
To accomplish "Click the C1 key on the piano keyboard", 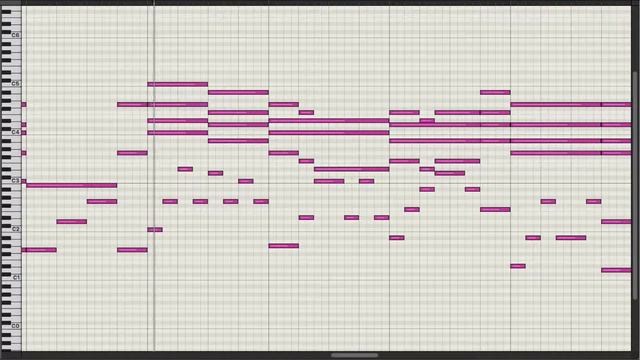I will 11,278.
